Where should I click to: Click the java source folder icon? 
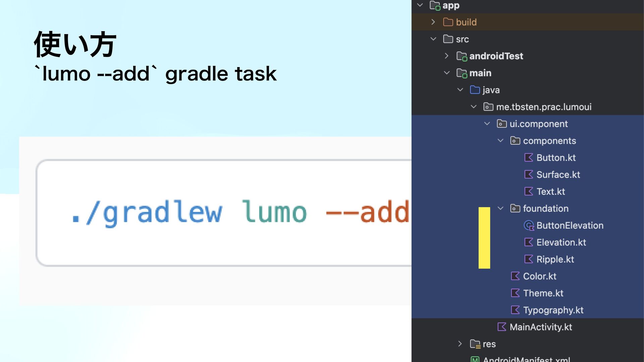[x=475, y=90]
